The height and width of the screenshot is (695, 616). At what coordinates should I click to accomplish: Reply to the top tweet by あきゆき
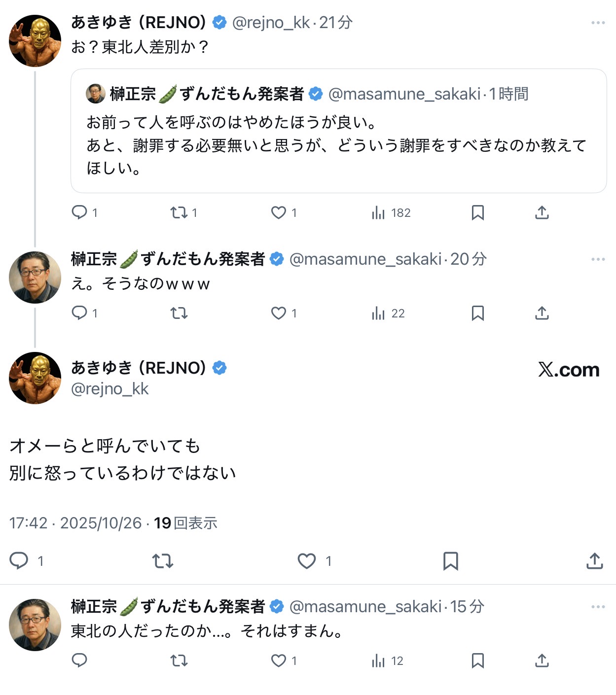point(79,212)
